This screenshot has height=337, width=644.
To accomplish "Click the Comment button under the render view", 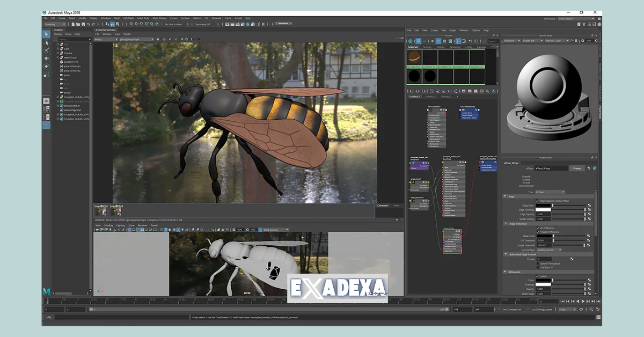I will tap(383, 206).
